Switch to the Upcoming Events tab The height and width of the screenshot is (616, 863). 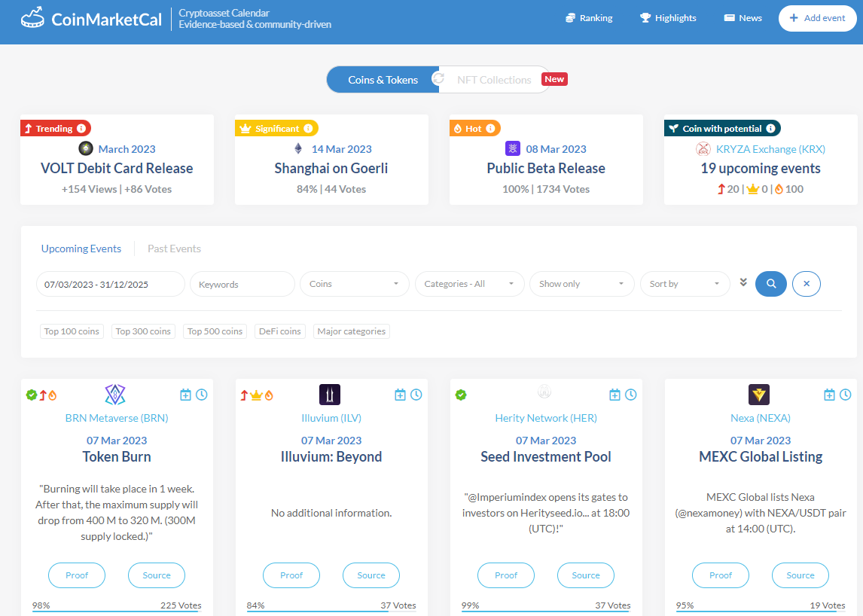click(81, 249)
